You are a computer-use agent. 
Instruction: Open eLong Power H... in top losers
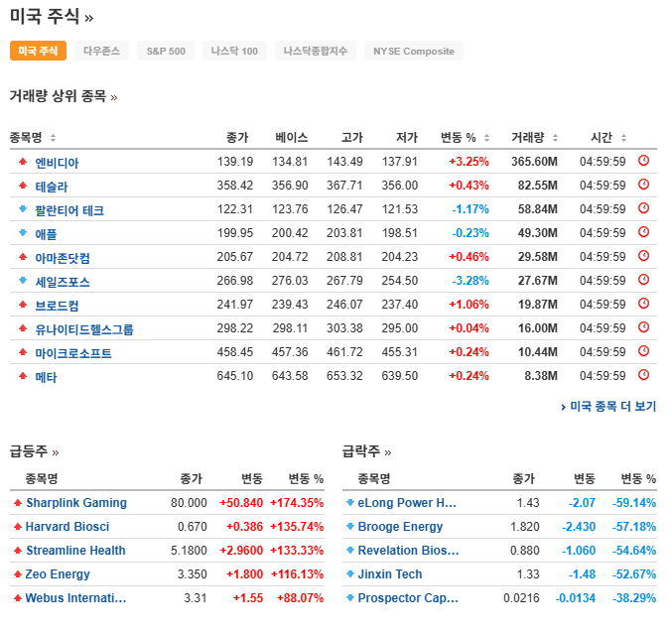click(407, 503)
